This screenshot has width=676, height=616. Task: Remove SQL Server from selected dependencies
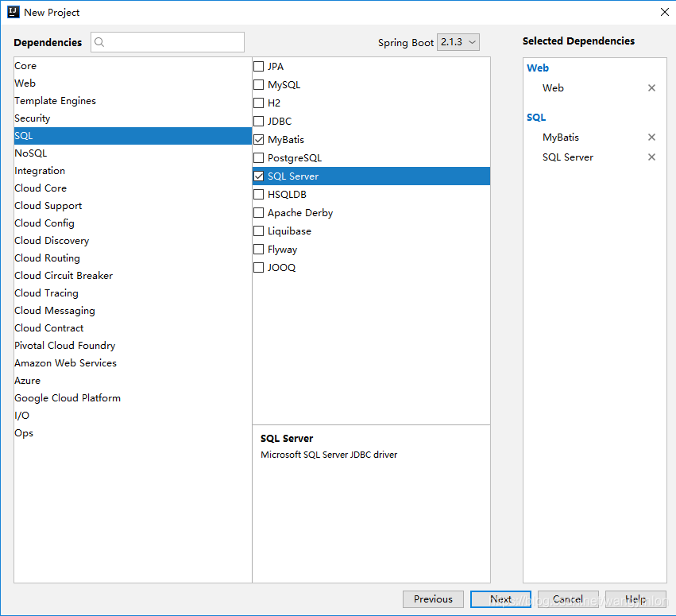tap(651, 157)
